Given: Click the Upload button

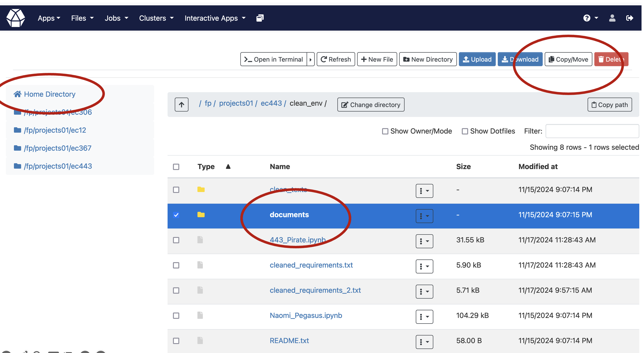Looking at the screenshot, I should (x=477, y=59).
